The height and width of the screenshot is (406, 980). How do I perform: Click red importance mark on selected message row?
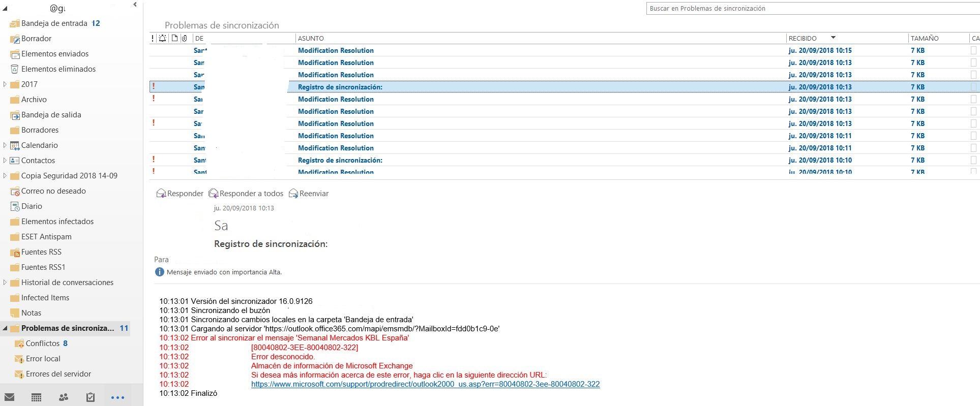point(154,86)
